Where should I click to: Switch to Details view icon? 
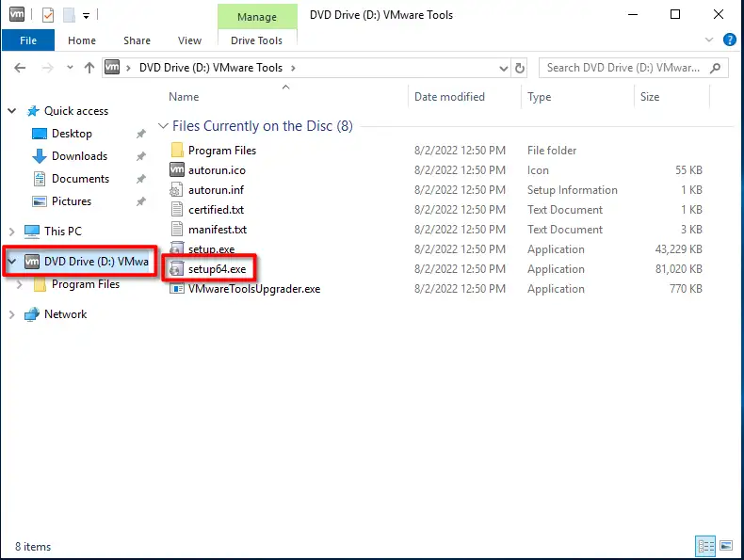(705, 546)
